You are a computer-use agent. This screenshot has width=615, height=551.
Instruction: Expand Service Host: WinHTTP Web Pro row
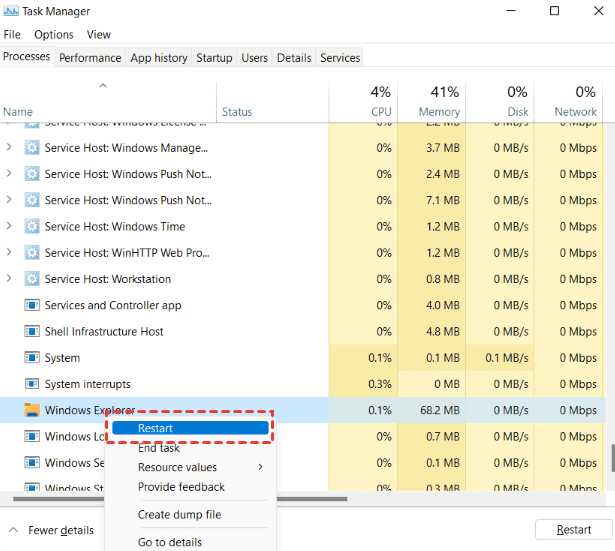[9, 252]
